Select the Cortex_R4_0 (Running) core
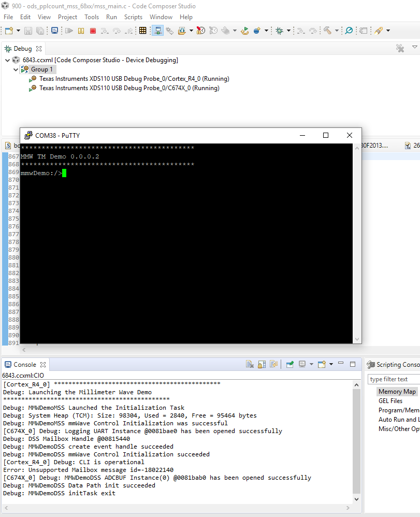This screenshot has width=420, height=517. click(x=134, y=79)
